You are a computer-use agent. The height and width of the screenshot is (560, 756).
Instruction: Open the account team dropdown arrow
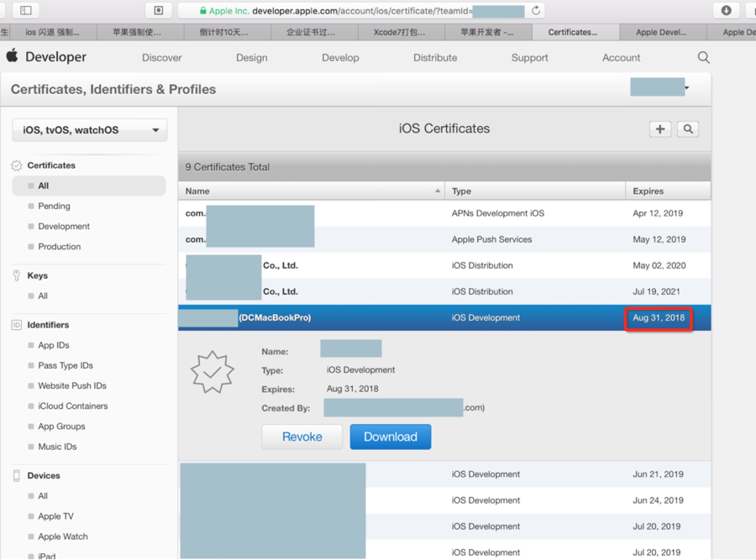(x=686, y=87)
